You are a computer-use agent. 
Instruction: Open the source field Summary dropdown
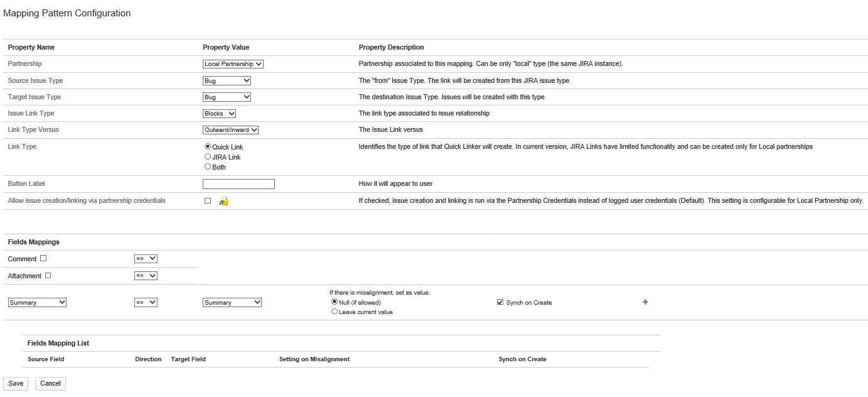tap(37, 303)
